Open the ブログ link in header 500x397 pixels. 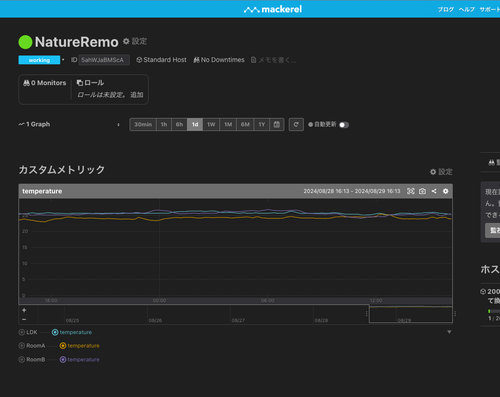[x=446, y=9]
